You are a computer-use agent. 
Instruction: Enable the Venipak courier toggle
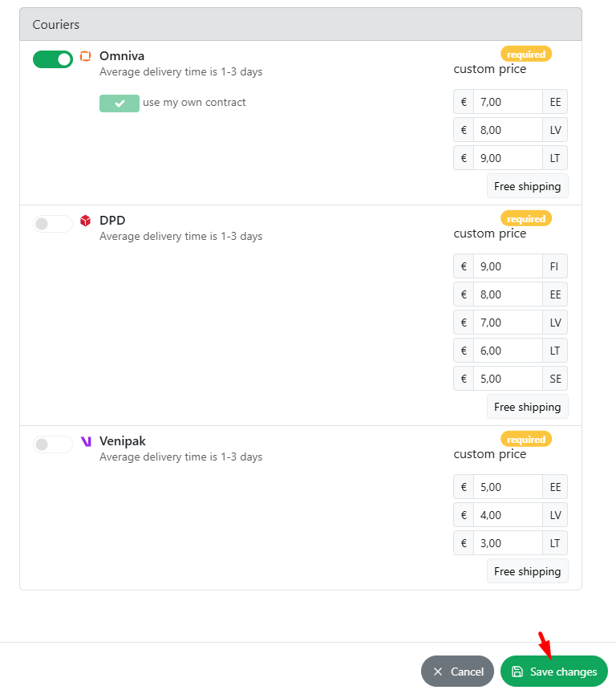53,444
